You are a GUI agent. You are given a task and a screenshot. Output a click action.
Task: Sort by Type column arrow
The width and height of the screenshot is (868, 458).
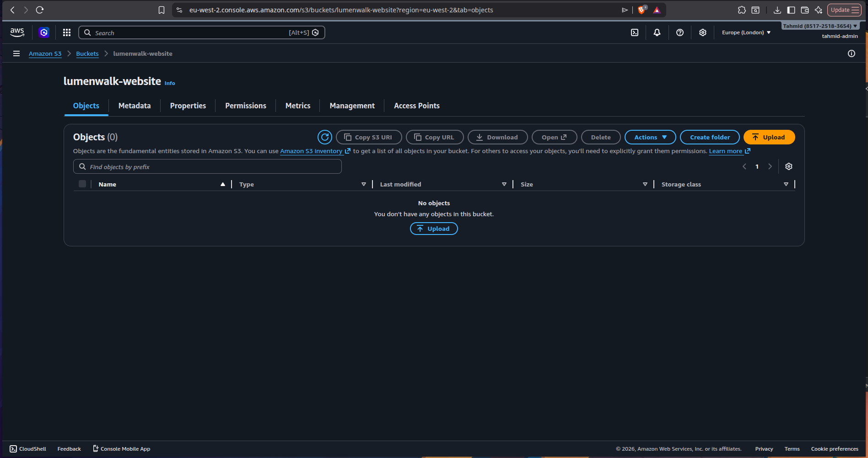(x=364, y=184)
